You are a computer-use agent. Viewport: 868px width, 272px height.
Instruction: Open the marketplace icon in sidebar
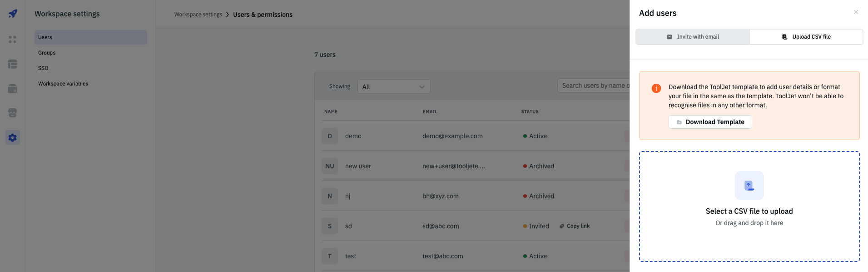click(13, 113)
